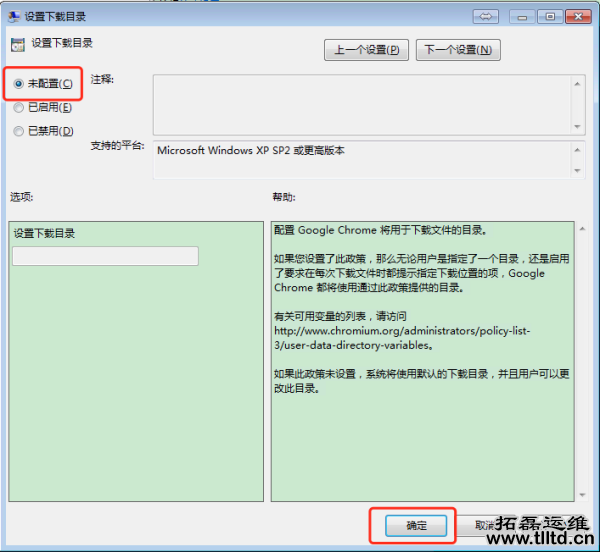Click the Microsoft Windows XP SP2 platform text

251,150
